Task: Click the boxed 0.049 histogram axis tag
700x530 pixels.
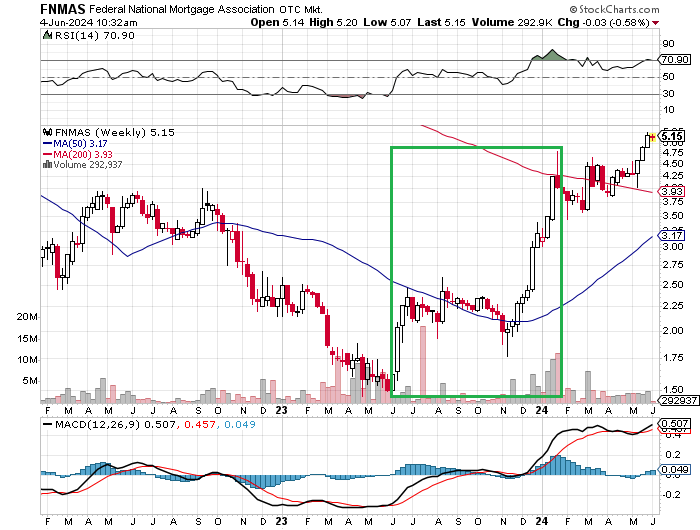Action: click(x=675, y=470)
